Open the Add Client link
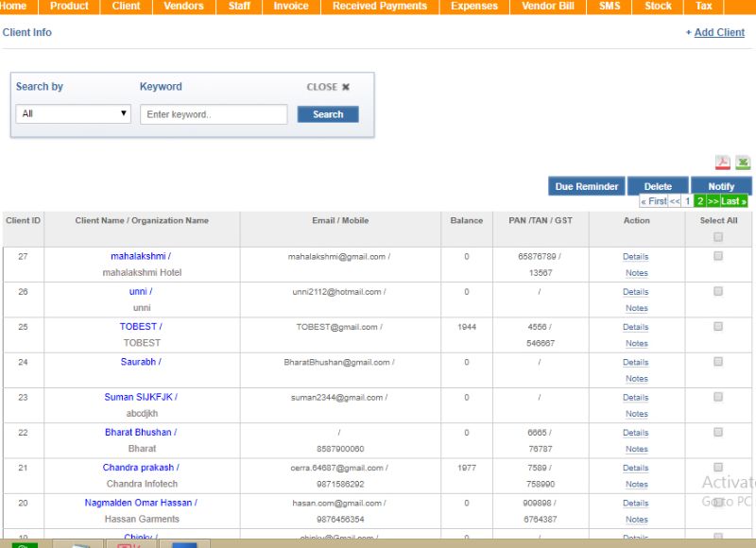Screen dimensions: 756x548 point(719,32)
